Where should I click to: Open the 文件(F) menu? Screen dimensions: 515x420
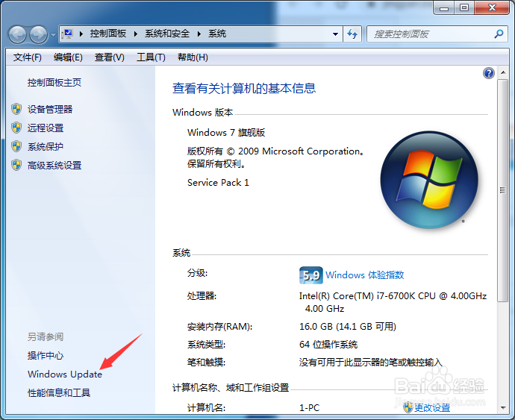(28, 57)
